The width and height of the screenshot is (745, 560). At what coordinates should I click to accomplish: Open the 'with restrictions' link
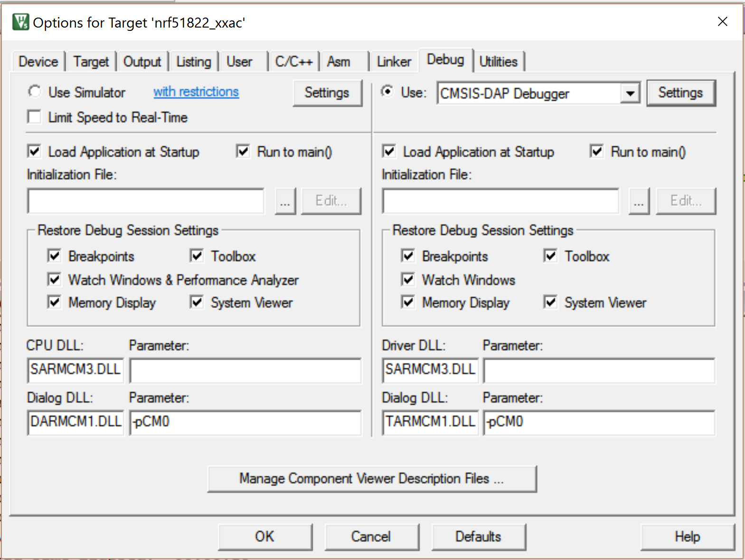196,92
